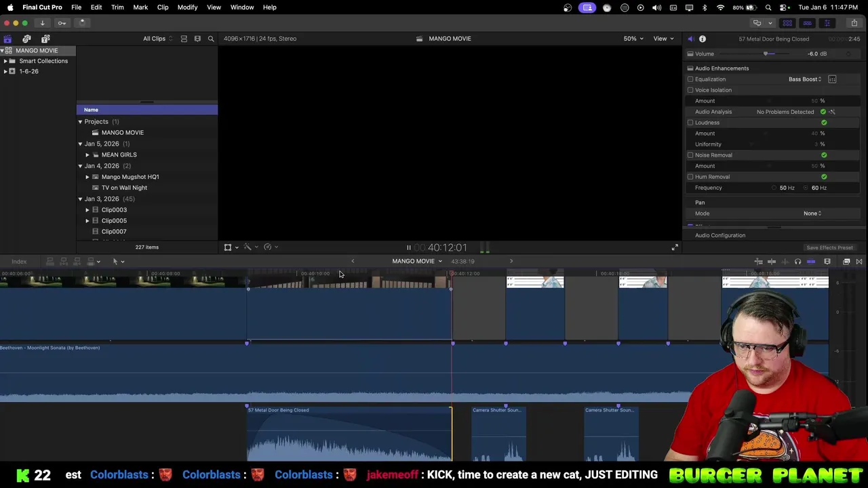Viewport: 868px width, 488px height.
Task: Click Save Effects Preset button
Action: tap(829, 248)
